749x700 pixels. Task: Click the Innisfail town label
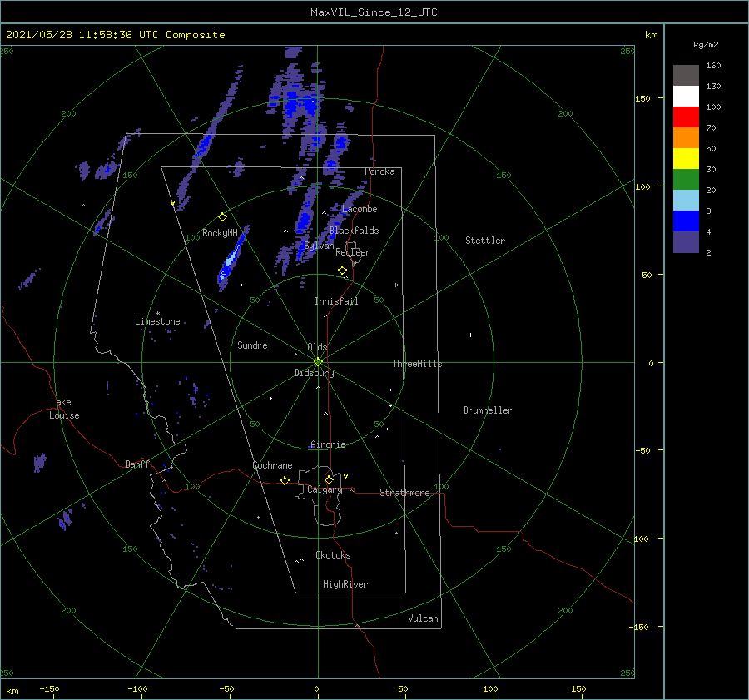(336, 301)
